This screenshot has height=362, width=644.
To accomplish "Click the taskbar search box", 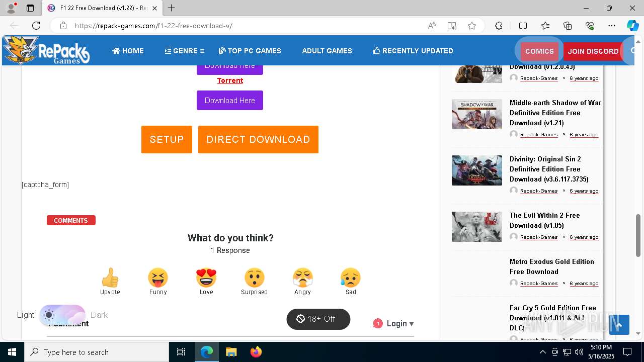I will [97, 352].
